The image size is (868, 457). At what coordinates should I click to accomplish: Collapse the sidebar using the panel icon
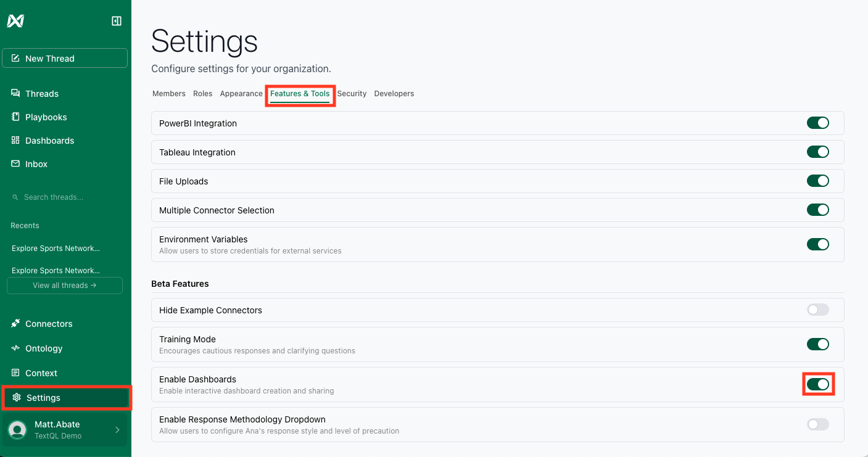(116, 20)
